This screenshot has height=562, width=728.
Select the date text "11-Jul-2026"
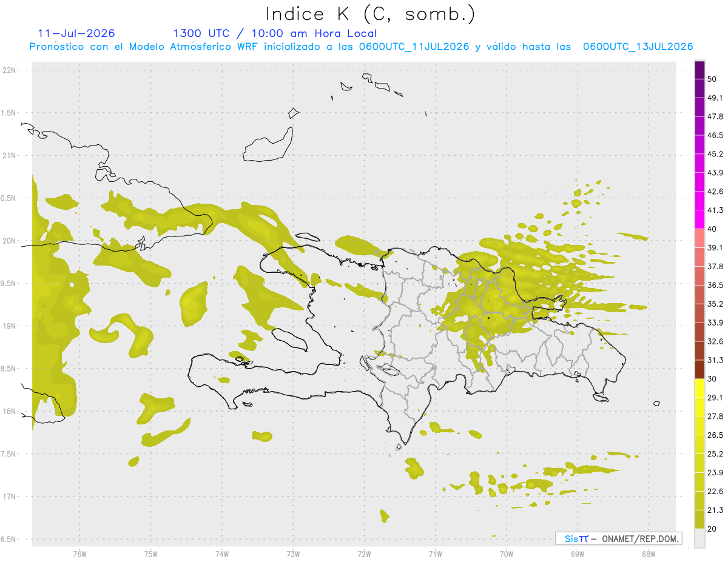[76, 33]
